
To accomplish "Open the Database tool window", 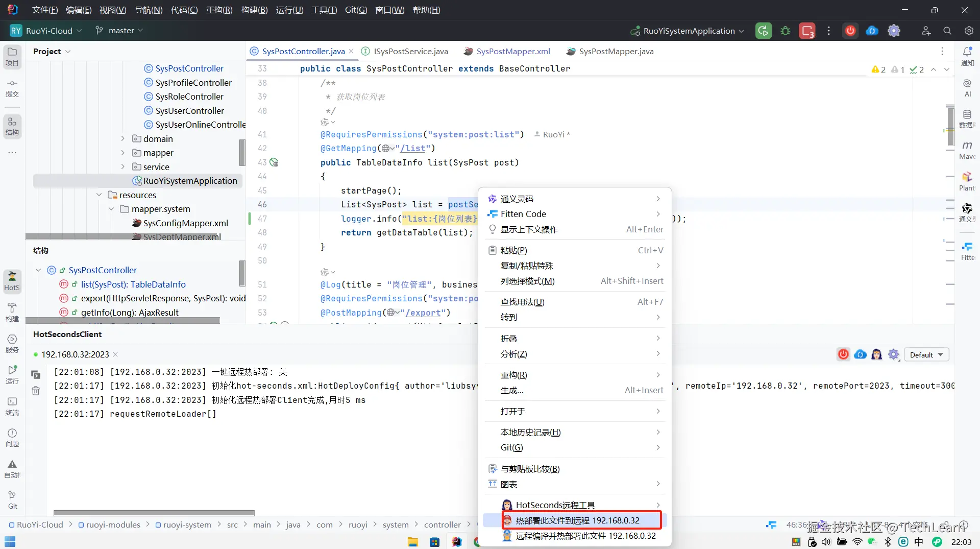I will click(x=967, y=119).
